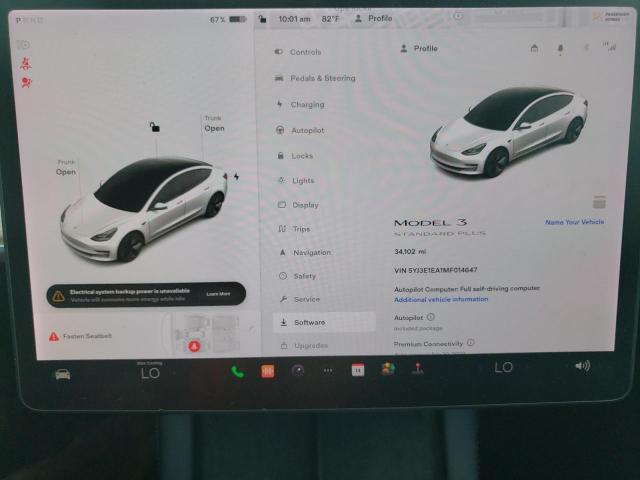The image size is (640, 480).
Task: Open Additional vehicle information link
Action: pyautogui.click(x=441, y=299)
